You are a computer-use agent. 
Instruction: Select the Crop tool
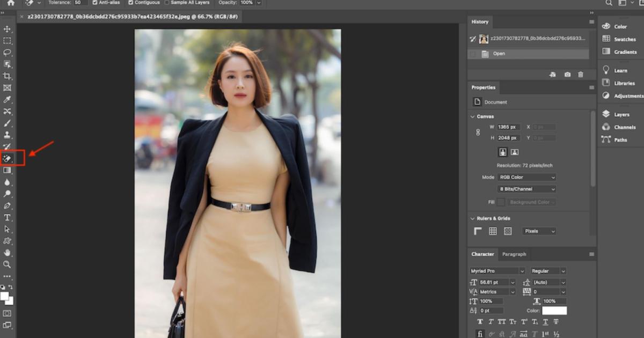tap(7, 76)
